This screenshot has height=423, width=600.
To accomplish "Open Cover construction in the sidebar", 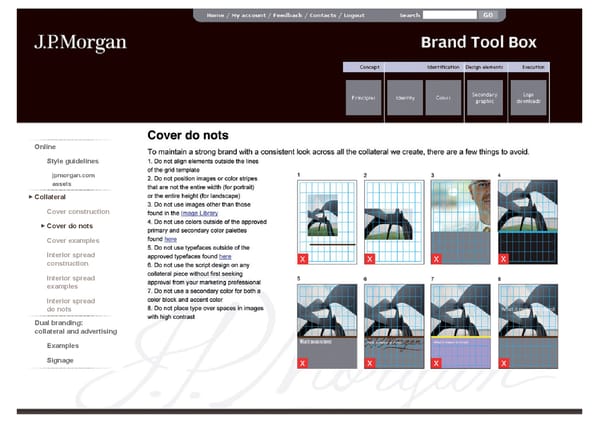I will (78, 212).
